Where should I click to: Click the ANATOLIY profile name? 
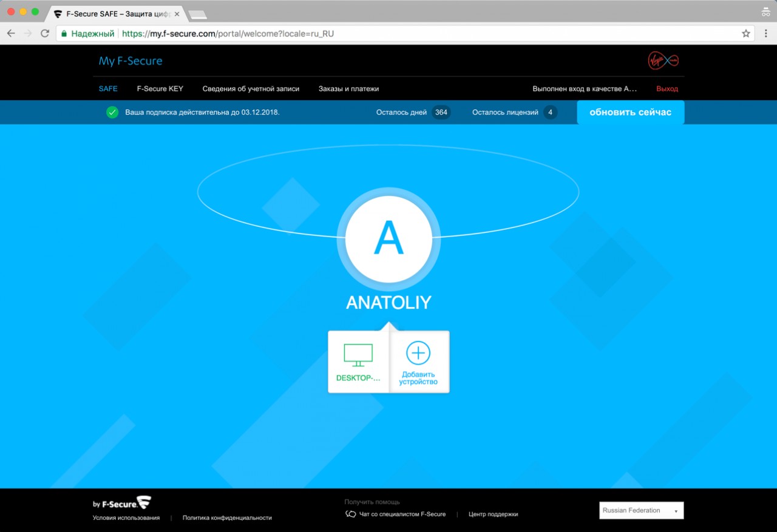[x=388, y=303]
